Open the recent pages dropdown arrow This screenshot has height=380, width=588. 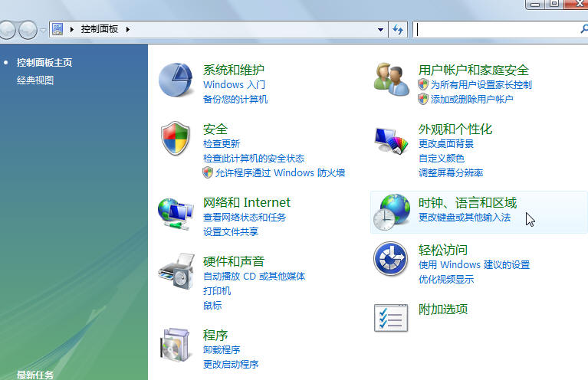[x=43, y=30]
